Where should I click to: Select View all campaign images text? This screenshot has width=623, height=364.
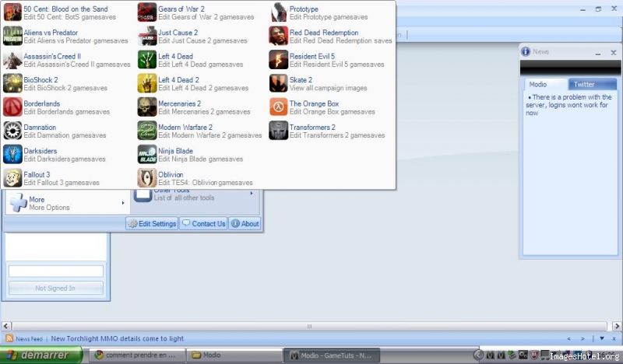(x=328, y=88)
